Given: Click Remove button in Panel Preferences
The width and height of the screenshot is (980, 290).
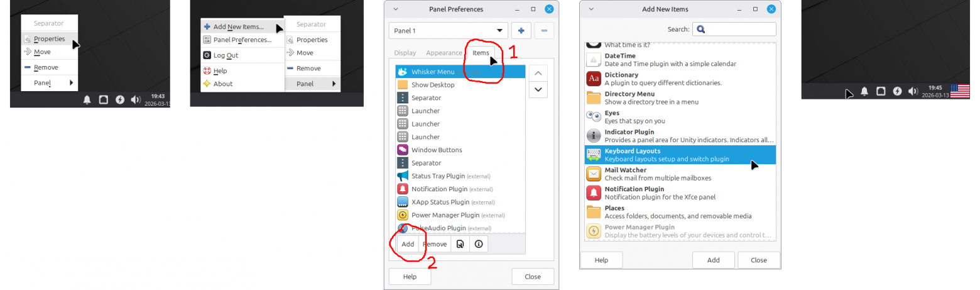Looking at the screenshot, I should [435, 244].
